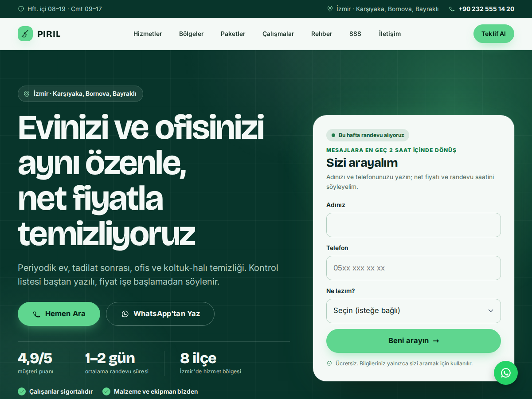This screenshot has height=399, width=532.
Task: Click checkmark icon beside Malzeme ve ekipman bizden
Action: click(x=106, y=391)
